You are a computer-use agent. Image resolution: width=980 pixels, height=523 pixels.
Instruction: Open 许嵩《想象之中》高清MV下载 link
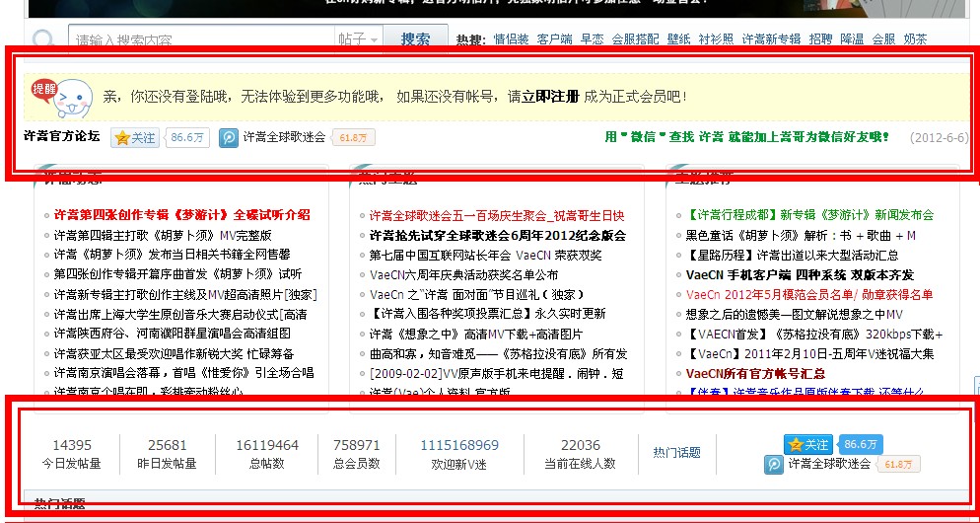pyautogui.click(x=475, y=335)
